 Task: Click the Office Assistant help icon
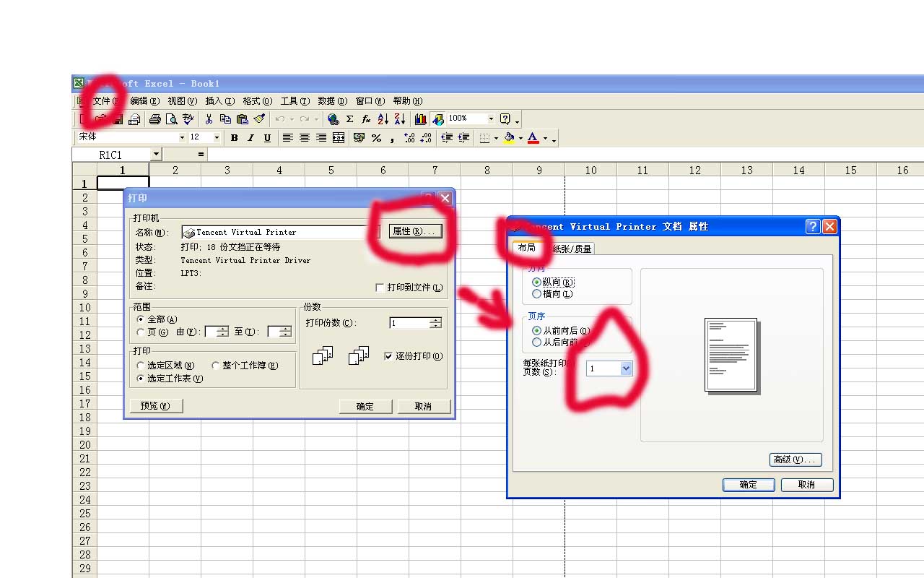click(x=505, y=119)
